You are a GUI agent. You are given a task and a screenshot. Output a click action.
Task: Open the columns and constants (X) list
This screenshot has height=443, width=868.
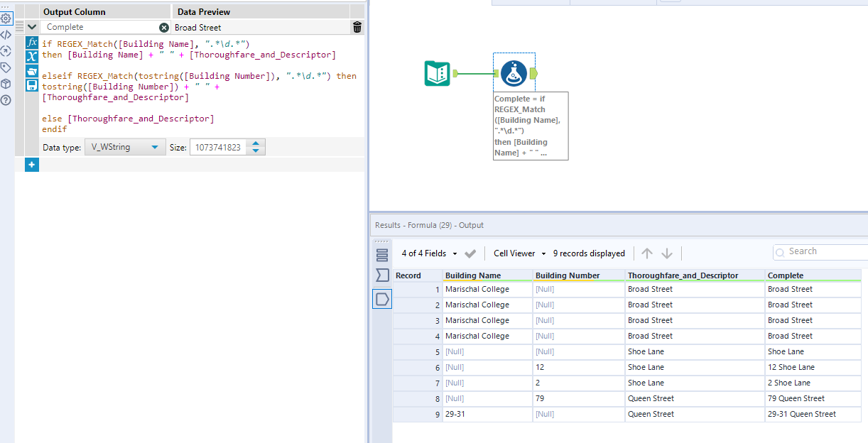(x=31, y=57)
